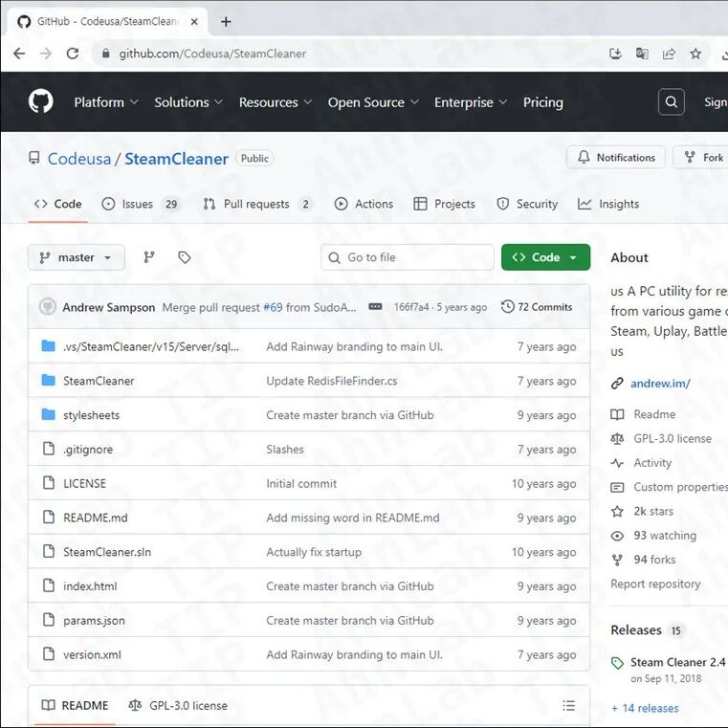Open the Issues tab
The width and height of the screenshot is (728, 728).
[141, 204]
